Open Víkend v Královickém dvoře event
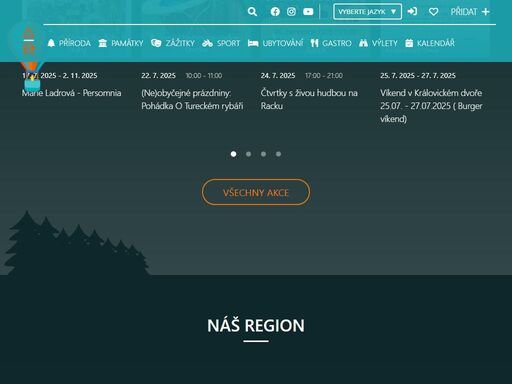The image size is (512, 384). [431, 106]
